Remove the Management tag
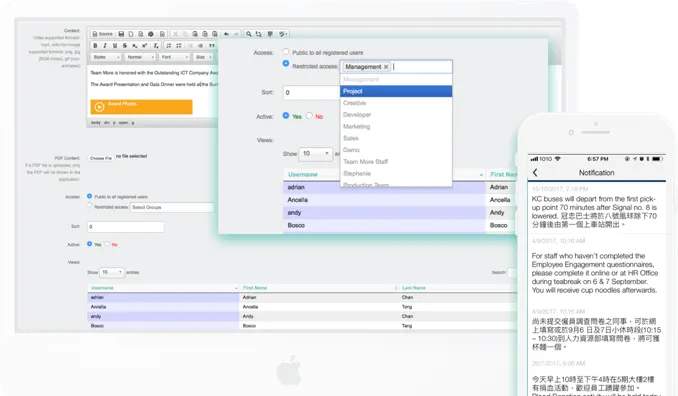Image resolution: width=678 pixels, height=396 pixels. [386, 67]
